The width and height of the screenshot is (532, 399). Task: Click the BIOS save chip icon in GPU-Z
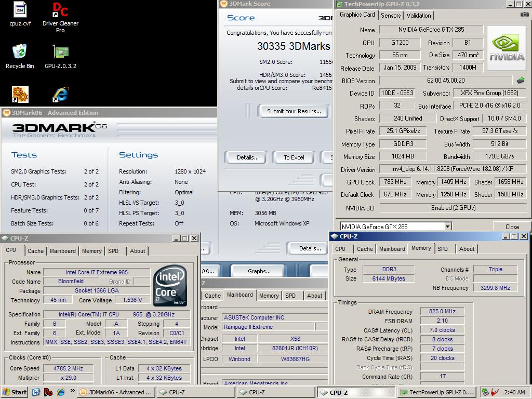(x=521, y=81)
